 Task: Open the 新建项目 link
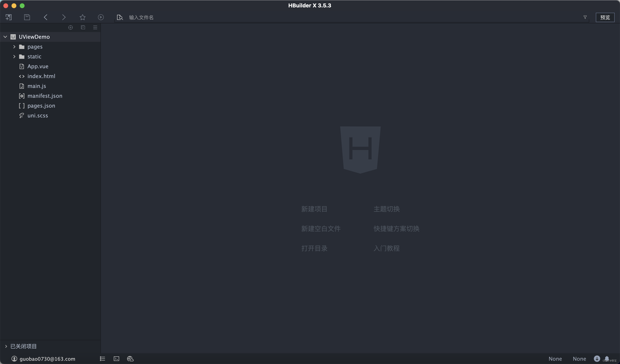(x=314, y=209)
